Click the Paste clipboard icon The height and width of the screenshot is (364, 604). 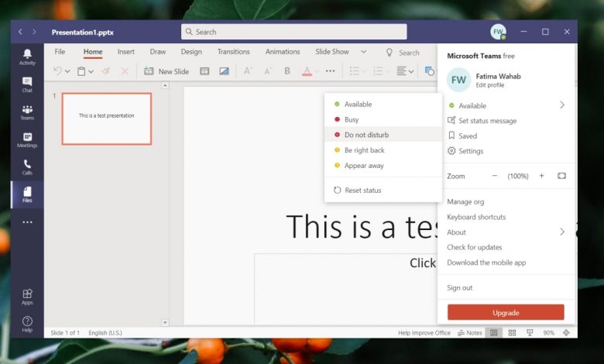tap(81, 71)
